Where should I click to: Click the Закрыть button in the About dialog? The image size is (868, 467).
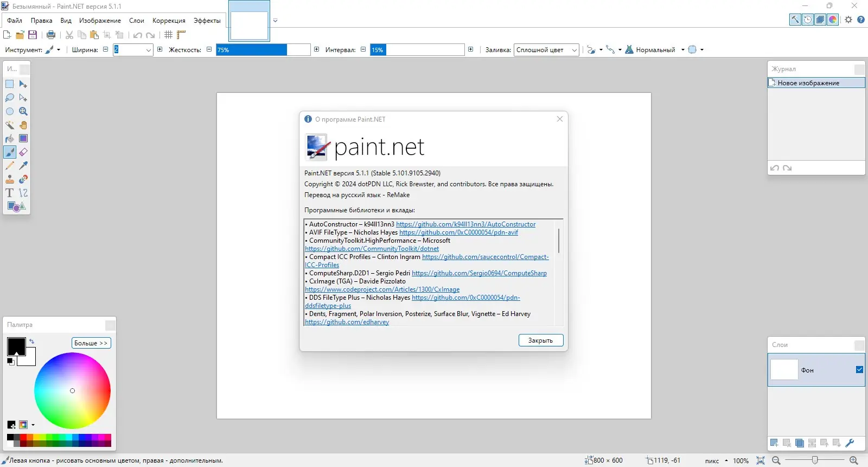[x=541, y=340]
